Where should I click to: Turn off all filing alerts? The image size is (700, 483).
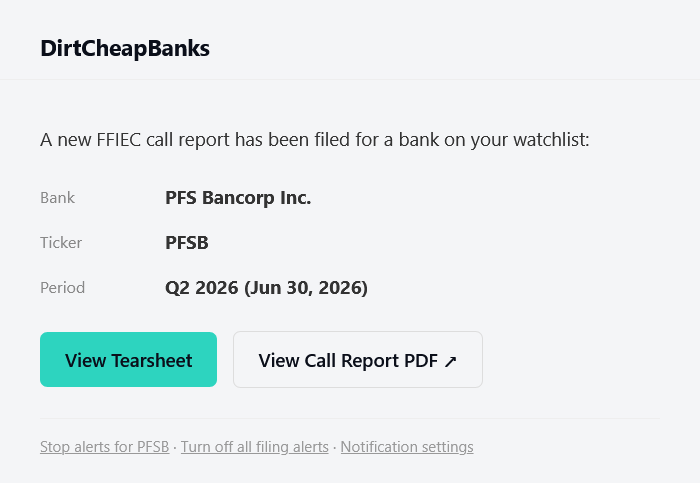pos(254,447)
